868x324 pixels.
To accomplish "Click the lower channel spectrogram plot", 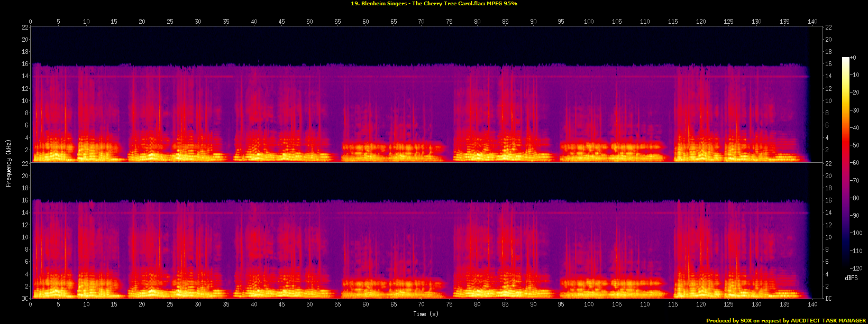I will click(x=427, y=230).
